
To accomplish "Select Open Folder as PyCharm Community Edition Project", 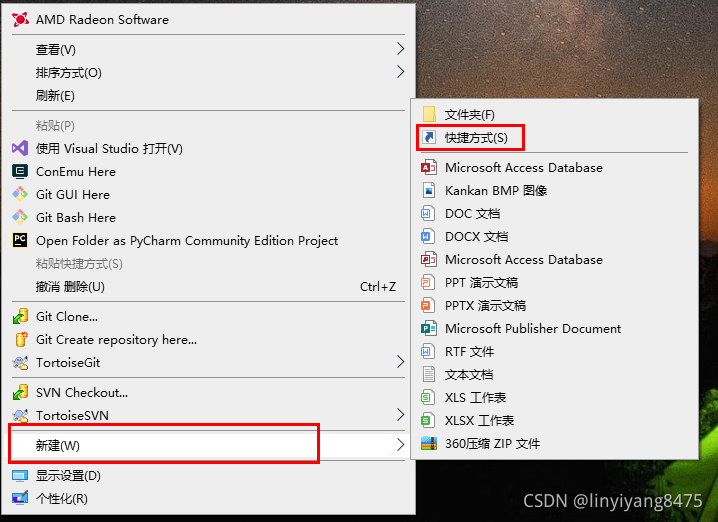I will (x=208, y=240).
